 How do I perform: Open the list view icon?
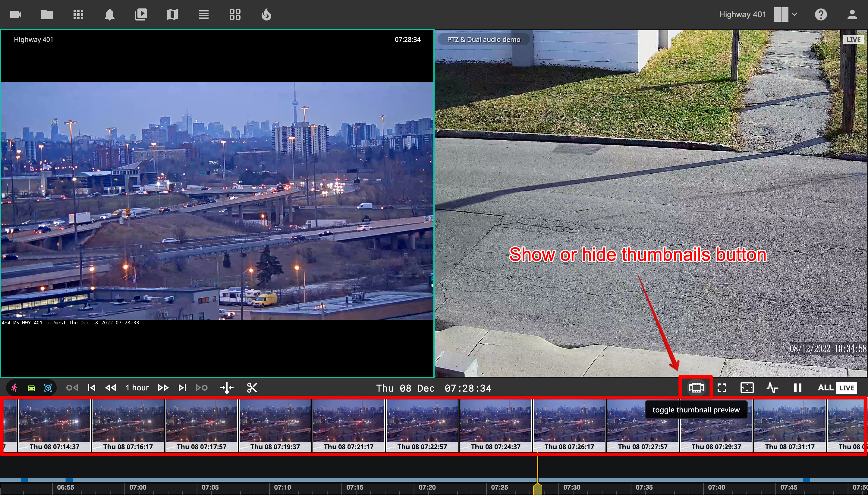pos(203,14)
